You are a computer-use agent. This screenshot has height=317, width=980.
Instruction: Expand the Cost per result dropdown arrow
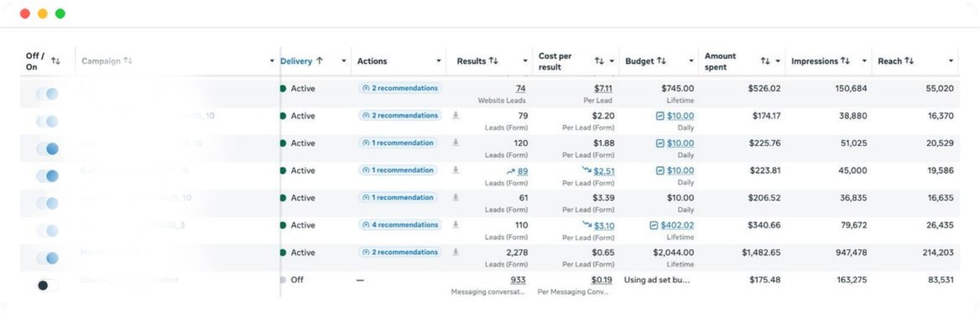coord(611,61)
